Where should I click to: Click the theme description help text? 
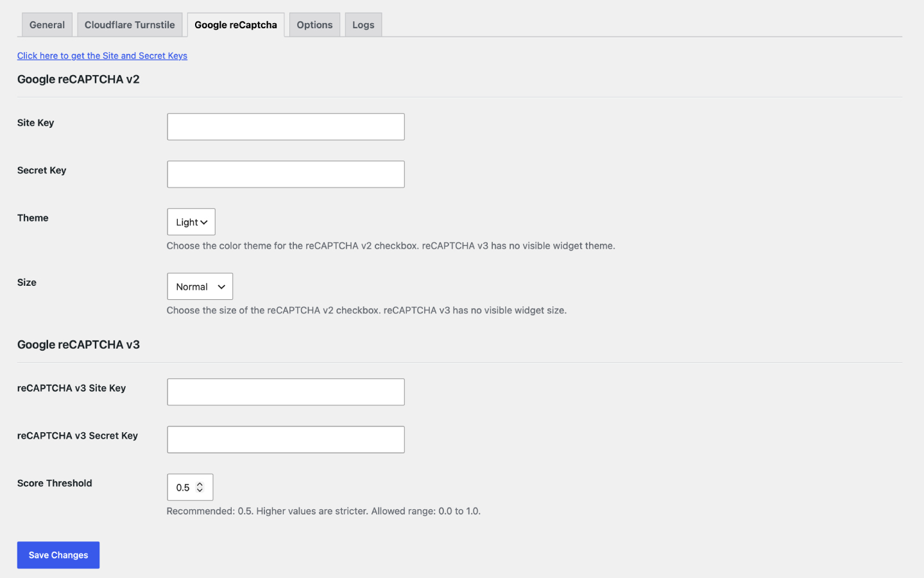coord(391,246)
